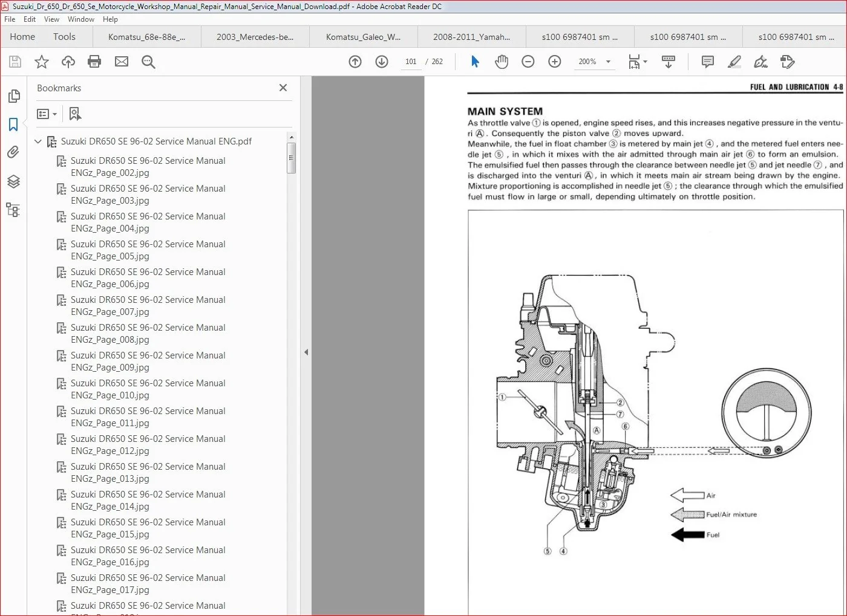The height and width of the screenshot is (616, 847).
Task: Switch to 2008-2011_Yamah document tab
Action: [x=471, y=37]
